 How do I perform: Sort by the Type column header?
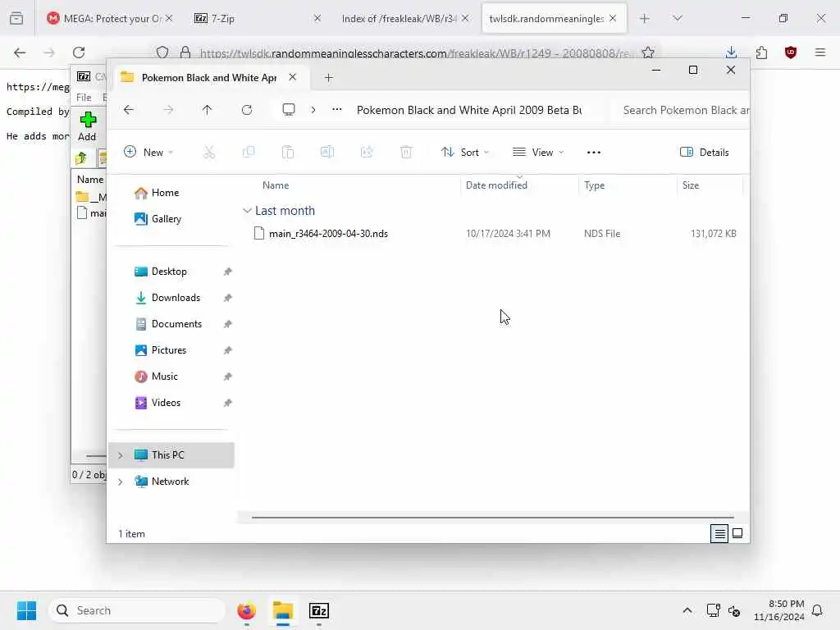point(594,185)
